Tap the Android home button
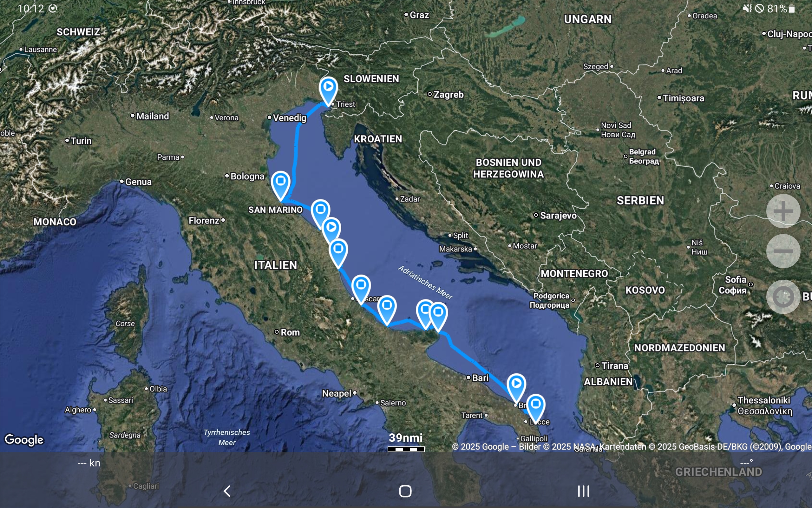The width and height of the screenshot is (812, 508). point(405,491)
